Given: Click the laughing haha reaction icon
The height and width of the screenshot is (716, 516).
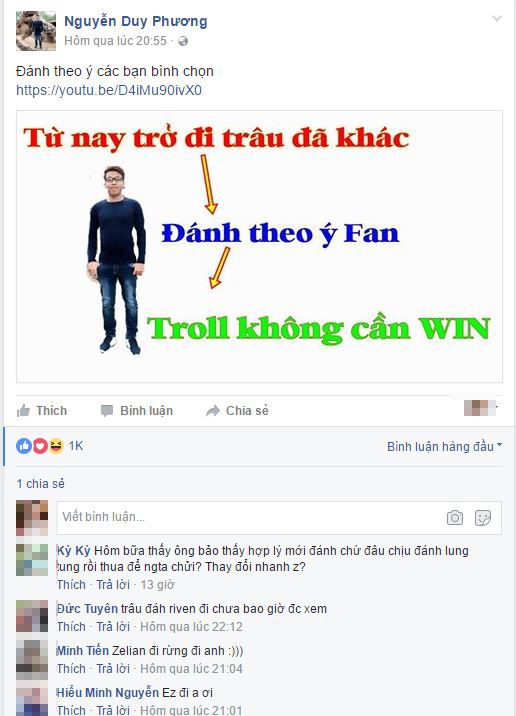Looking at the screenshot, I should (56, 446).
